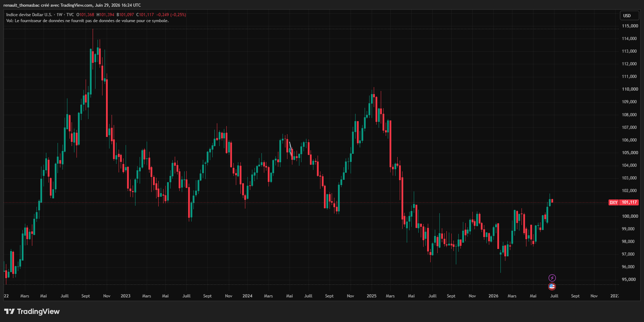Screen dimensions: 644x322
Task: Click the TVC exchange label in legend
Action: coord(70,15)
